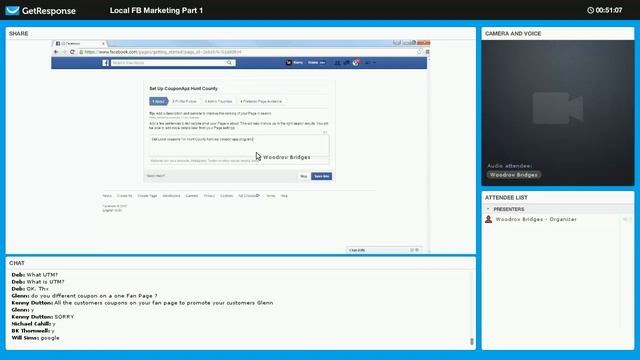Open Facebook messages icon
Viewport: 640px width, 360px height.
point(346,63)
